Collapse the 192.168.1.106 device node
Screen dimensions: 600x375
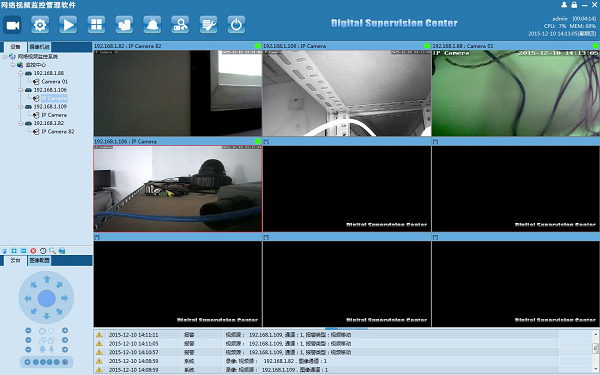point(21,90)
